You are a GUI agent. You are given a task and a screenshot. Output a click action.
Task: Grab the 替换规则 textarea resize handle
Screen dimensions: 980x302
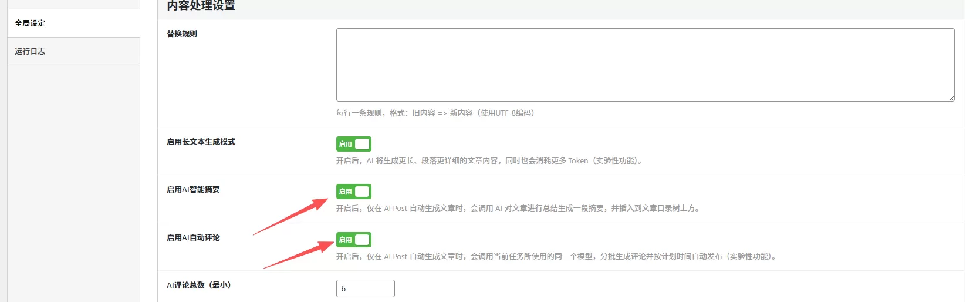951,98
